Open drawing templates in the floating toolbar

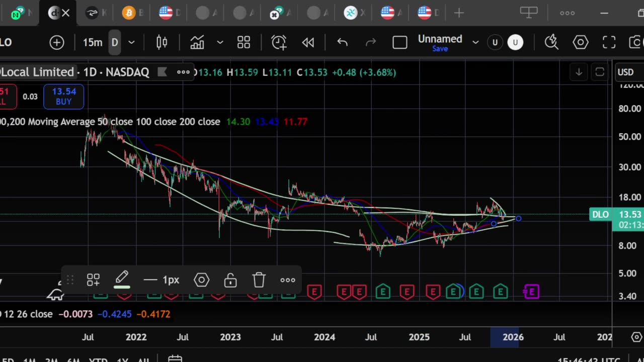point(93,280)
